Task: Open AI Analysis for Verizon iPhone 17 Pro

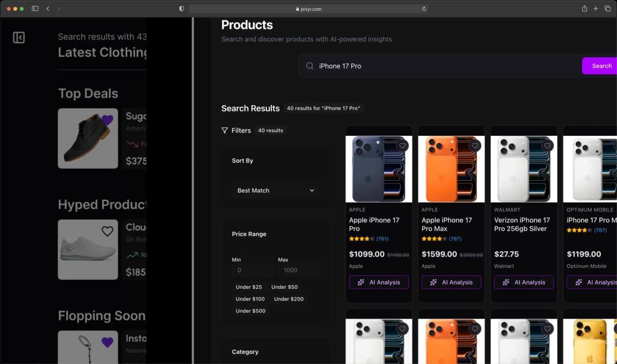Action: (x=524, y=282)
